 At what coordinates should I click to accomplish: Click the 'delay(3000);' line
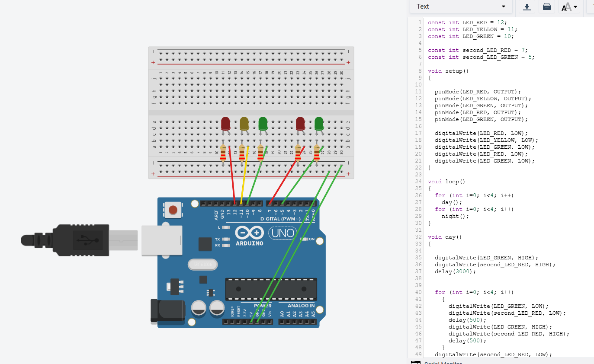455,271
